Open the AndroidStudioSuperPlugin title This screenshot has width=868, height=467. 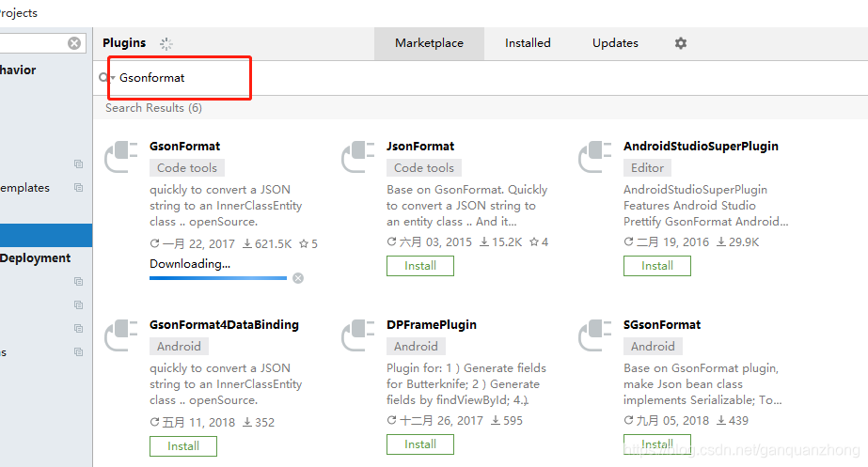tap(701, 146)
